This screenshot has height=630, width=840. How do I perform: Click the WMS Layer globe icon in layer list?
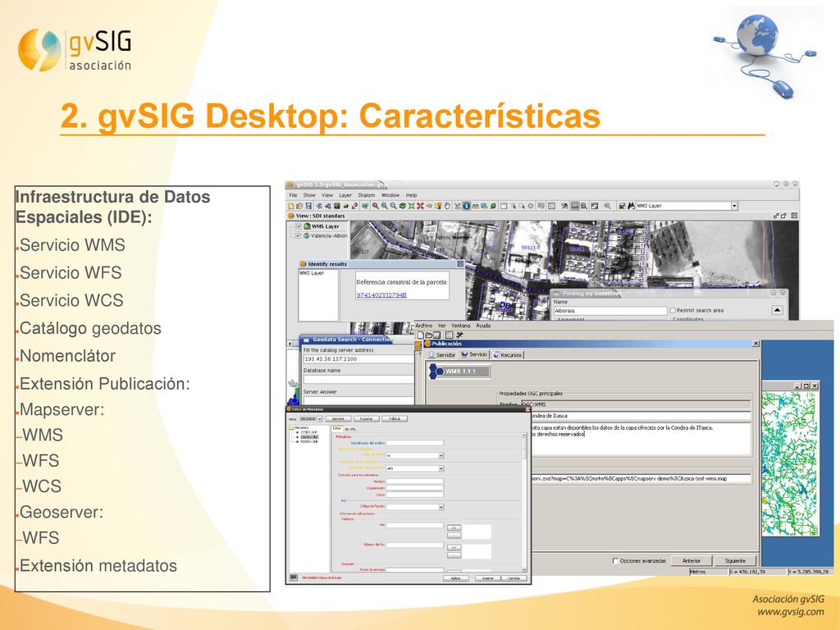click(307, 226)
